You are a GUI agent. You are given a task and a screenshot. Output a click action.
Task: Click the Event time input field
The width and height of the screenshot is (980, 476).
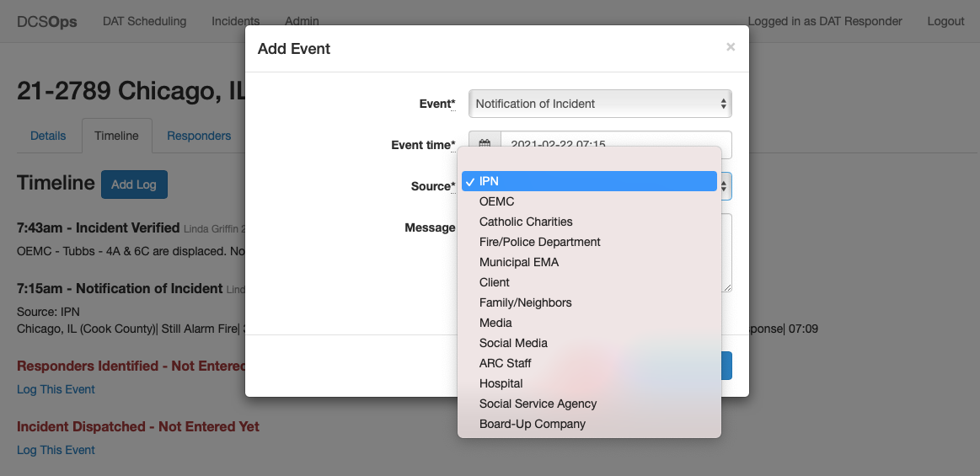[x=616, y=144]
